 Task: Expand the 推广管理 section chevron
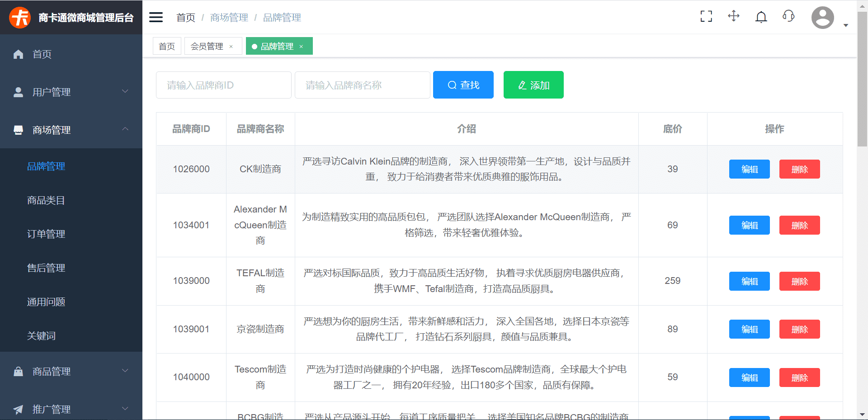point(125,408)
